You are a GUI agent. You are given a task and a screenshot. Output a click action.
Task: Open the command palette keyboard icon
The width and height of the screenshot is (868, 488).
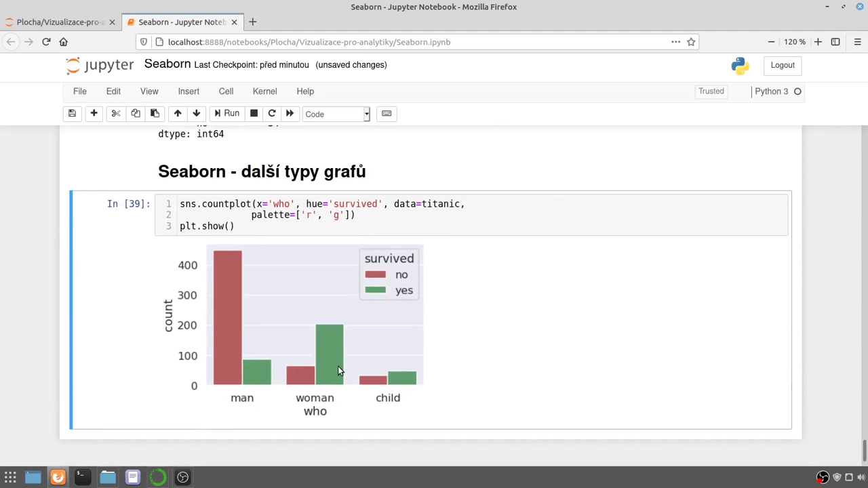tap(387, 114)
